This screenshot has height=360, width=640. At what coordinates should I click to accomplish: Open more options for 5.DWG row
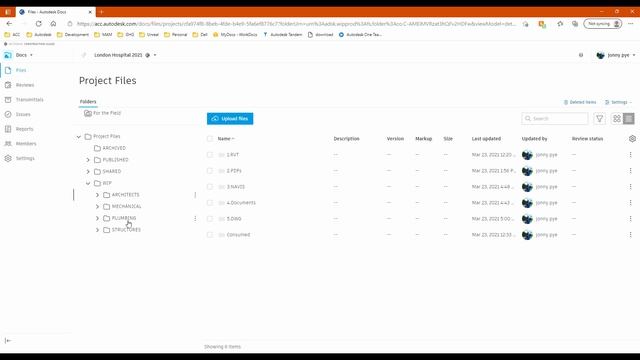coord(630,219)
